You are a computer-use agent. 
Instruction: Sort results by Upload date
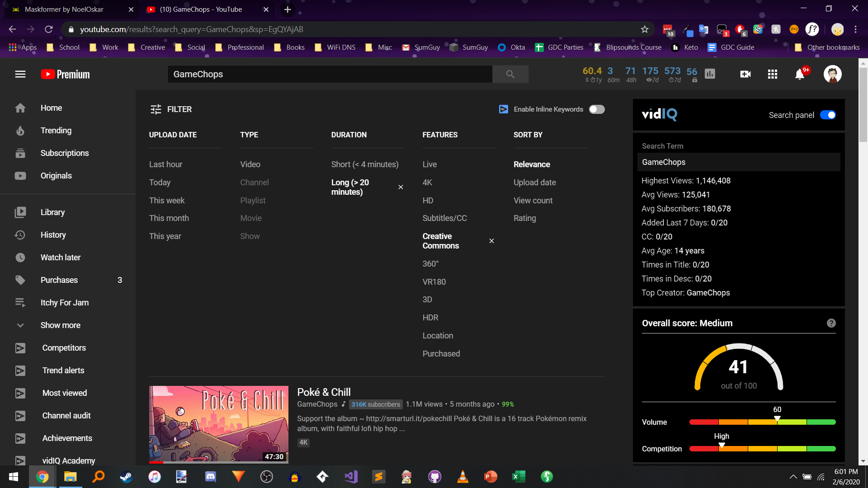pyautogui.click(x=534, y=183)
